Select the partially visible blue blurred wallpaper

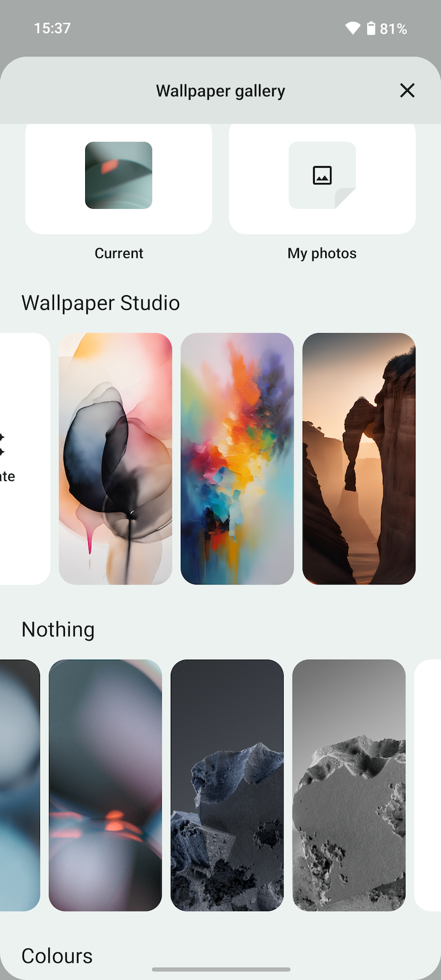coord(20,785)
